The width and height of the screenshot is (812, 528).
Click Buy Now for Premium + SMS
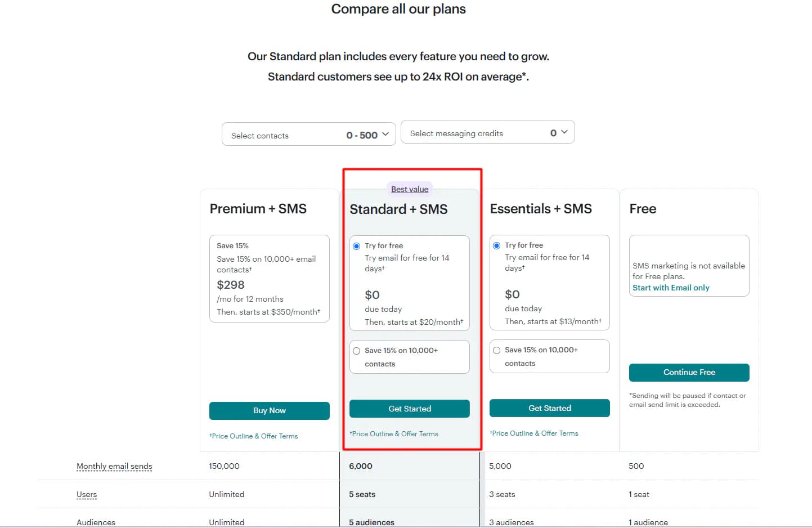(270, 411)
